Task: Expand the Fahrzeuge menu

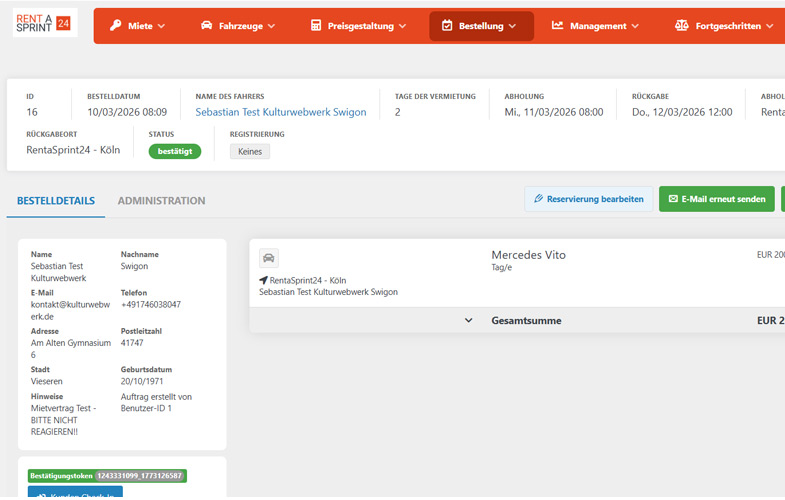Action: coord(238,26)
